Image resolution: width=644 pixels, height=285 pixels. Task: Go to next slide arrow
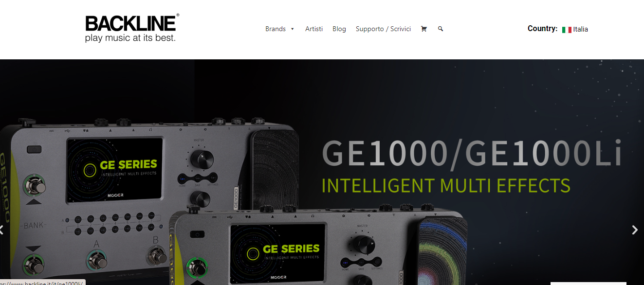point(634,230)
